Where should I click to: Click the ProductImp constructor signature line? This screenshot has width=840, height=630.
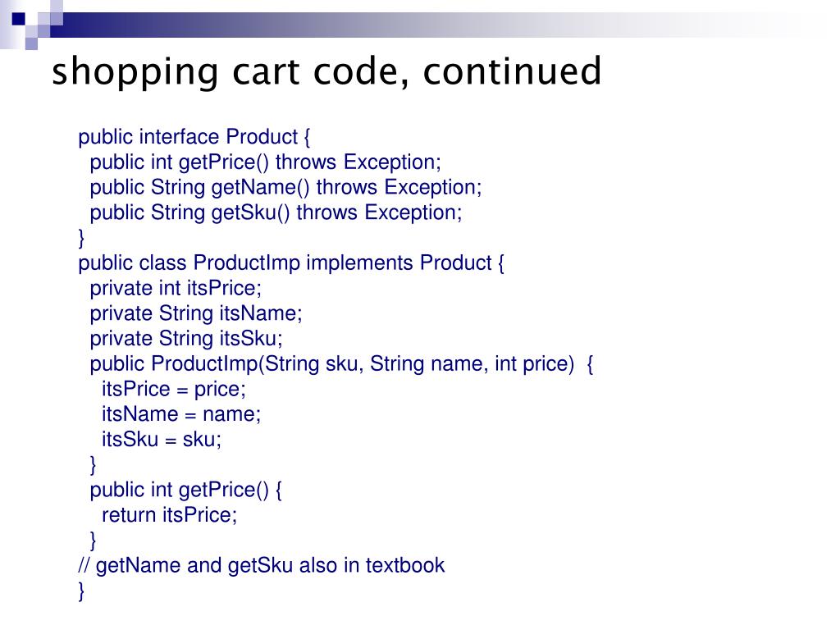(341, 364)
